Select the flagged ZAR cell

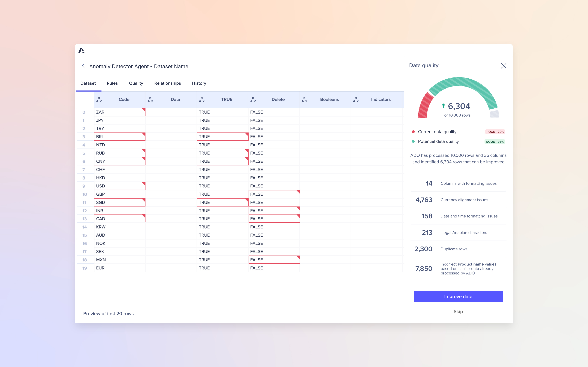(x=119, y=112)
